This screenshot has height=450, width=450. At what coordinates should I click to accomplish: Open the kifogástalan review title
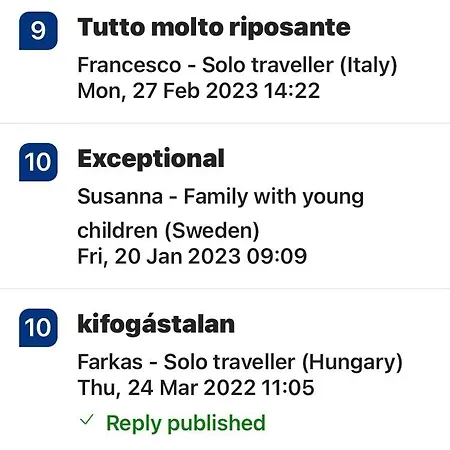[156, 324]
